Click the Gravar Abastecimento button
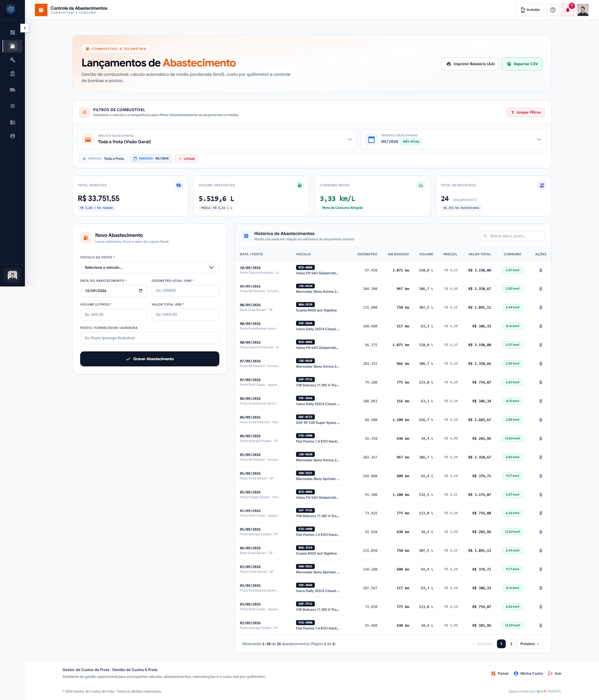 click(149, 359)
